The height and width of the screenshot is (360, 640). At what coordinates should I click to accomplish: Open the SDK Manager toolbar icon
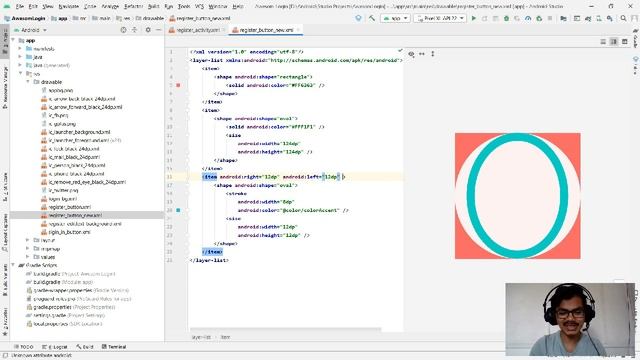(x=609, y=18)
